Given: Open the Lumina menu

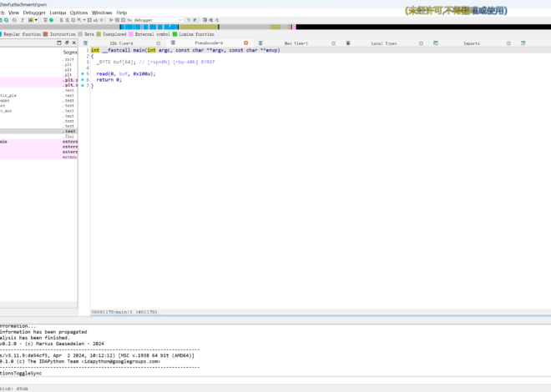Looking at the screenshot, I should pyautogui.click(x=58, y=13).
